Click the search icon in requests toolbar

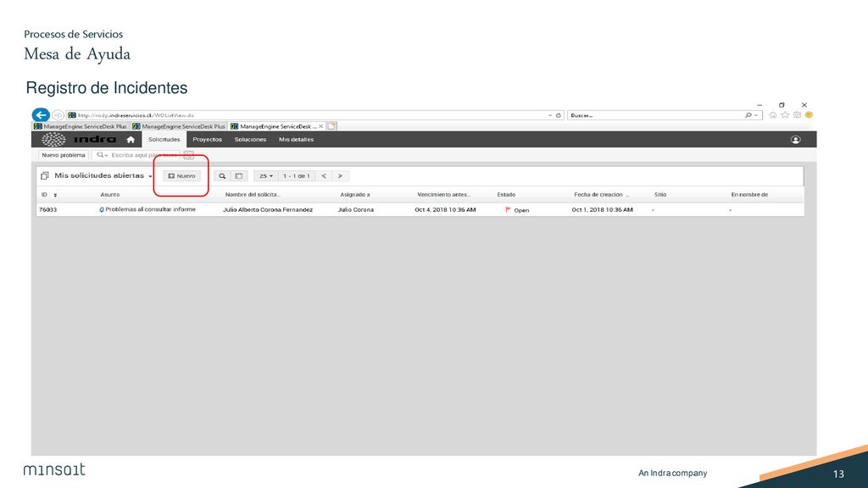222,176
